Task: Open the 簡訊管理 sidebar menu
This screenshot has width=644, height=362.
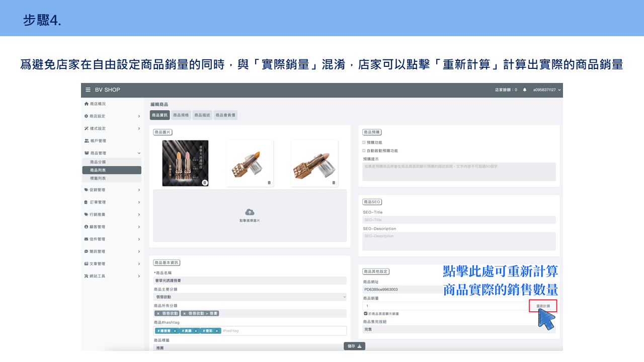Action: tap(112, 251)
